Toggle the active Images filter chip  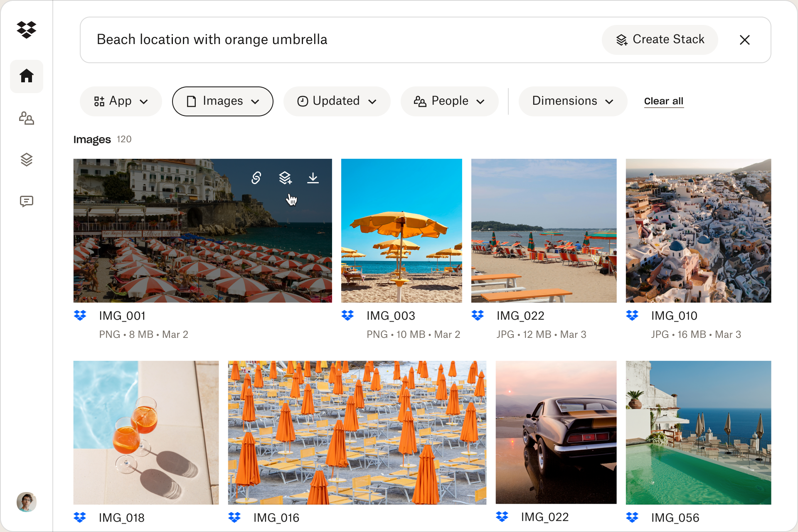pos(222,101)
